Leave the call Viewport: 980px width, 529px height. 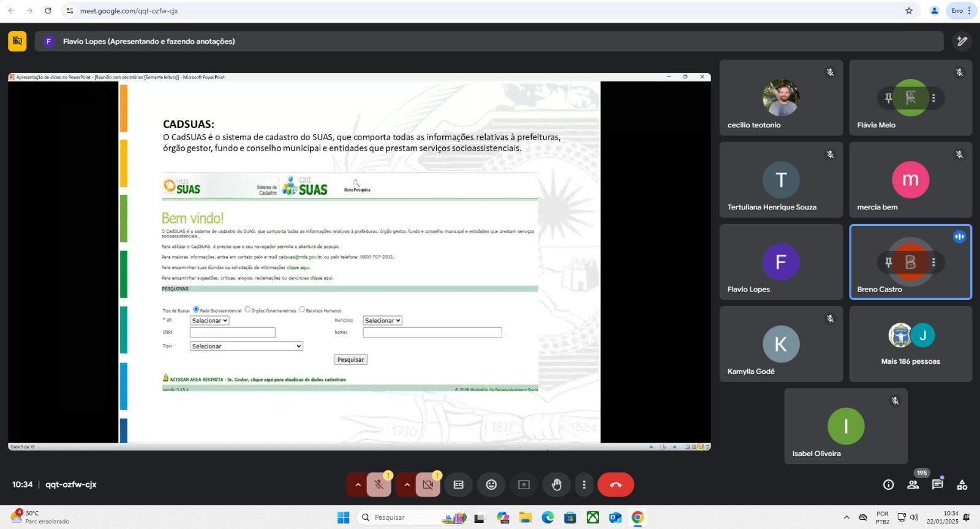[616, 485]
